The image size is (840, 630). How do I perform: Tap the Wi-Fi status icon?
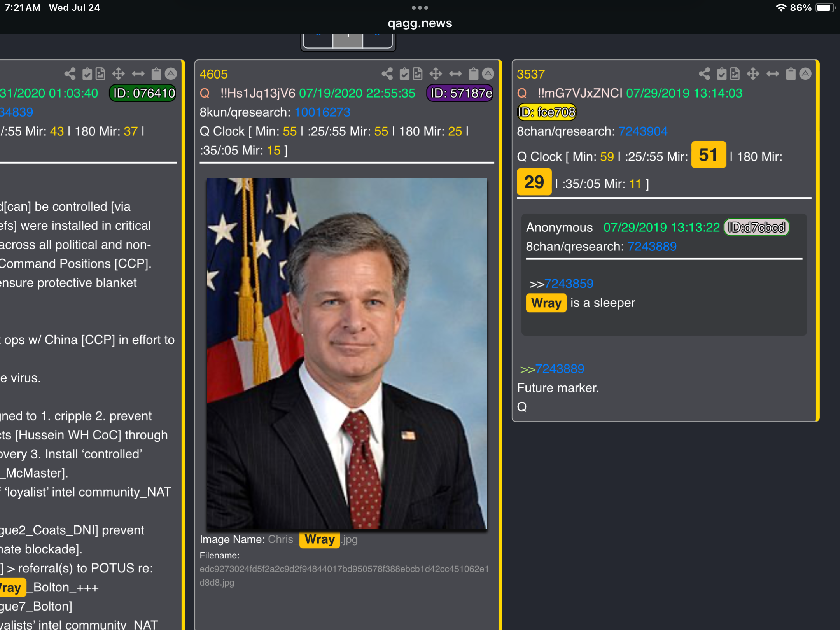tap(781, 8)
